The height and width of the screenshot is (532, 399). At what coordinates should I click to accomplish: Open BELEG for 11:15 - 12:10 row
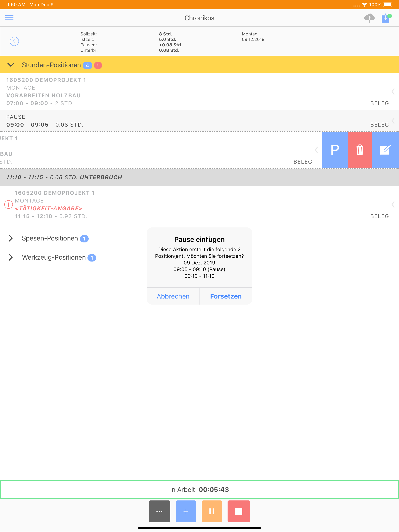coord(380,216)
